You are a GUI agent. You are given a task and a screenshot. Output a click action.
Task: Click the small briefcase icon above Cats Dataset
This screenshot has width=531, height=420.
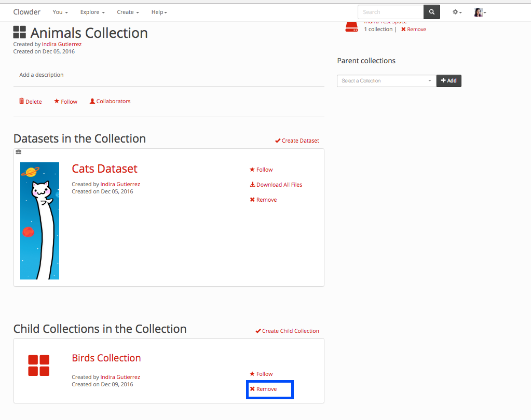point(19,152)
